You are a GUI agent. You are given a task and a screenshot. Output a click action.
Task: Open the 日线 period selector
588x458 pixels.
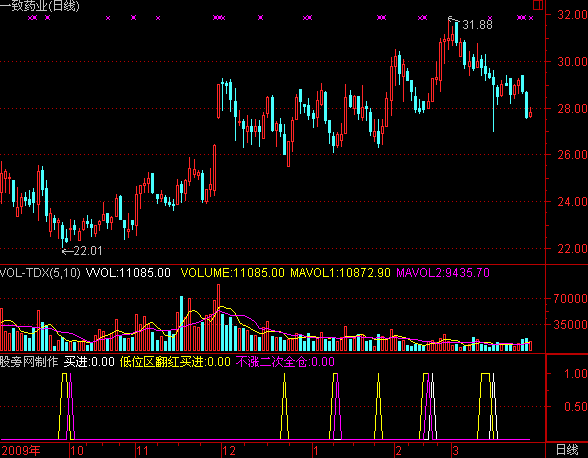567,450
